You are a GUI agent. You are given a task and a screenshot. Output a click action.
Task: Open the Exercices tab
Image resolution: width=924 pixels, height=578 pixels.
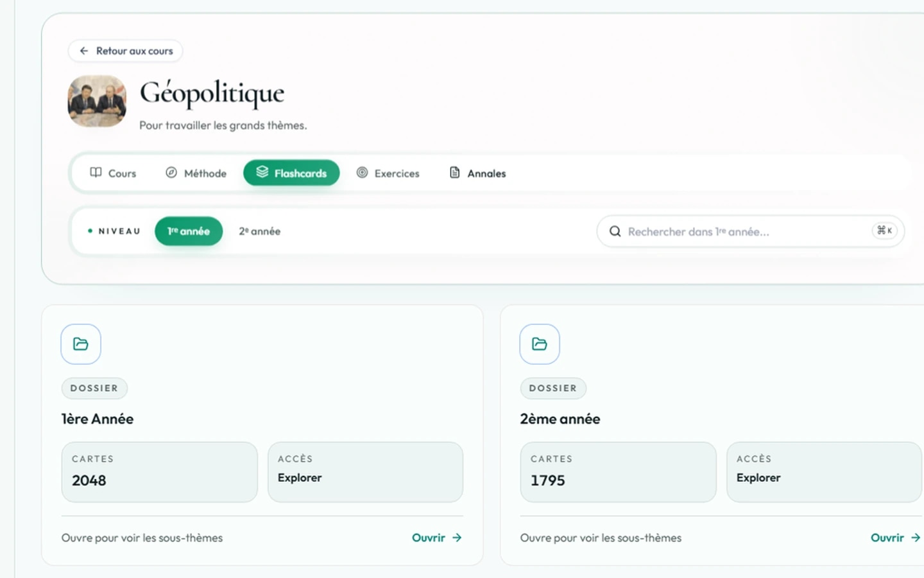[x=388, y=173]
